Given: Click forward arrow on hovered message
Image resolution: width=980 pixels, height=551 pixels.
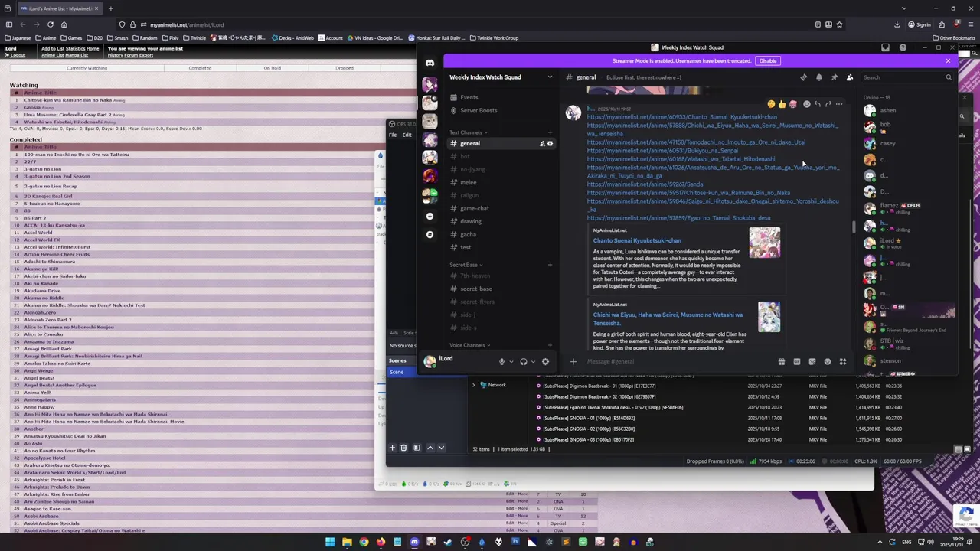Looking at the screenshot, I should point(828,104).
